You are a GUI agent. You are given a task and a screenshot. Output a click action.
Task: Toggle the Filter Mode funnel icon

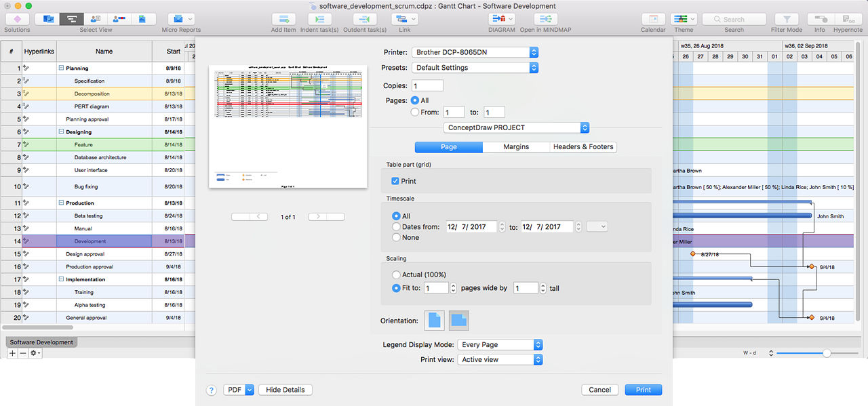pyautogui.click(x=787, y=19)
